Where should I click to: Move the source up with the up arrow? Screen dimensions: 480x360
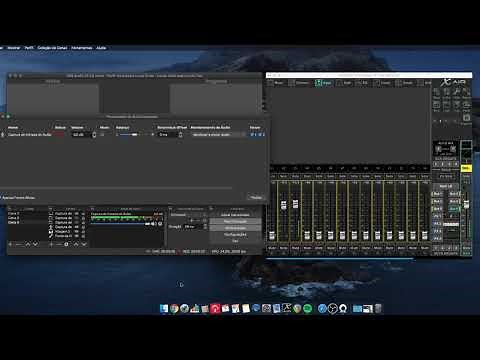(x=76, y=244)
